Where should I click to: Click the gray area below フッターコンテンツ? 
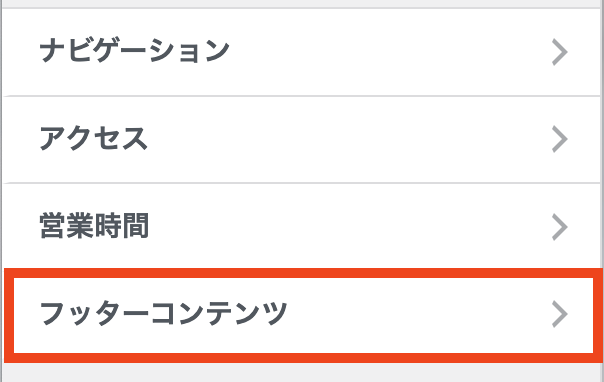[304, 373]
